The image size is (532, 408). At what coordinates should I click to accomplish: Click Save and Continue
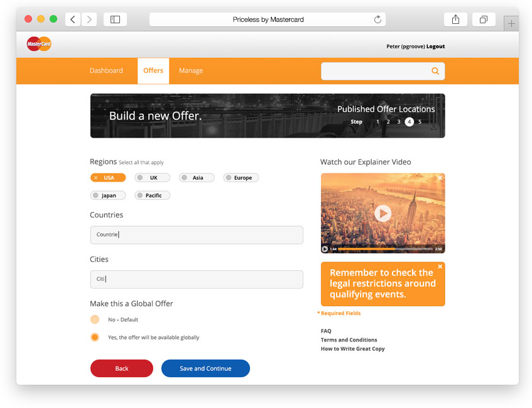tap(205, 368)
